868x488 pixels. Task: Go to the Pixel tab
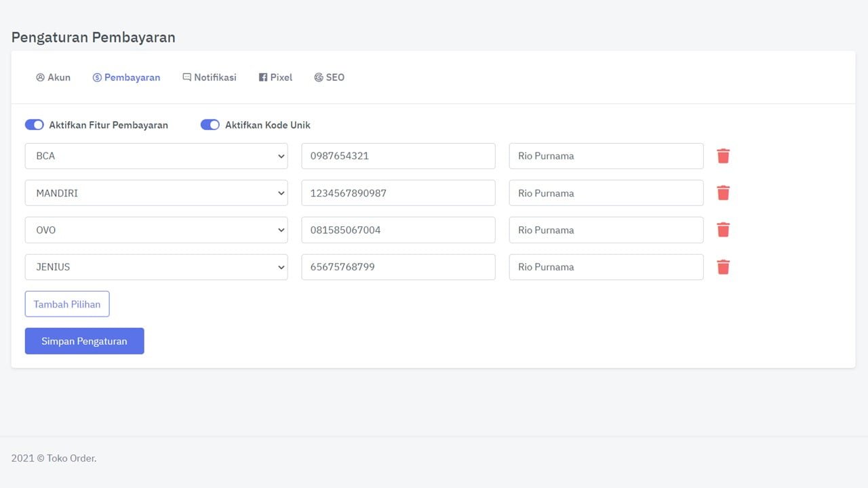coord(275,77)
